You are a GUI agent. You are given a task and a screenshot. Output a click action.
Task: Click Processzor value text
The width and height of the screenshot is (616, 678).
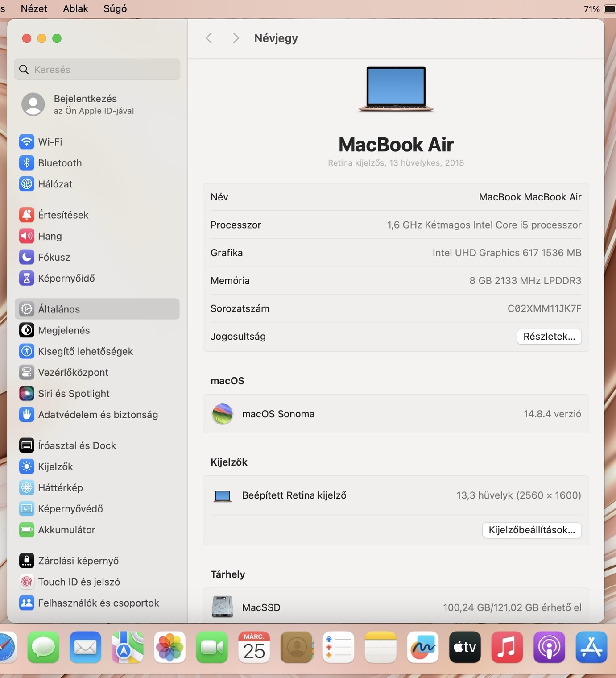coord(484,225)
